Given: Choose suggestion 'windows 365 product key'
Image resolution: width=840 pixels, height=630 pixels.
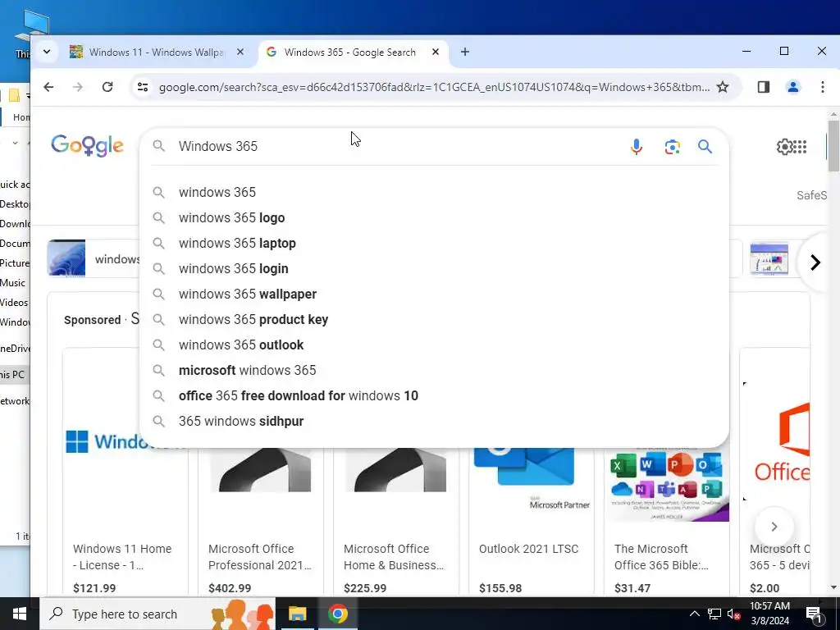Looking at the screenshot, I should point(434,319).
